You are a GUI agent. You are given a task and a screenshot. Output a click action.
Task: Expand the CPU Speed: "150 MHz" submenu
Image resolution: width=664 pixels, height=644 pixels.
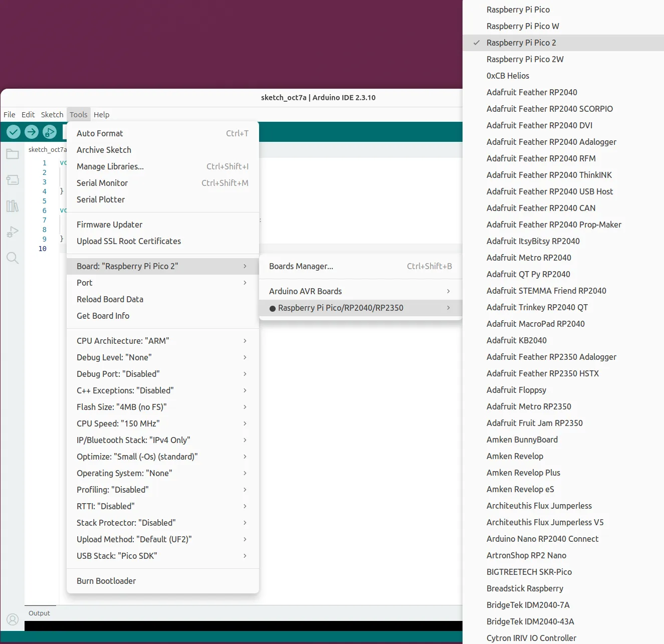coord(163,423)
